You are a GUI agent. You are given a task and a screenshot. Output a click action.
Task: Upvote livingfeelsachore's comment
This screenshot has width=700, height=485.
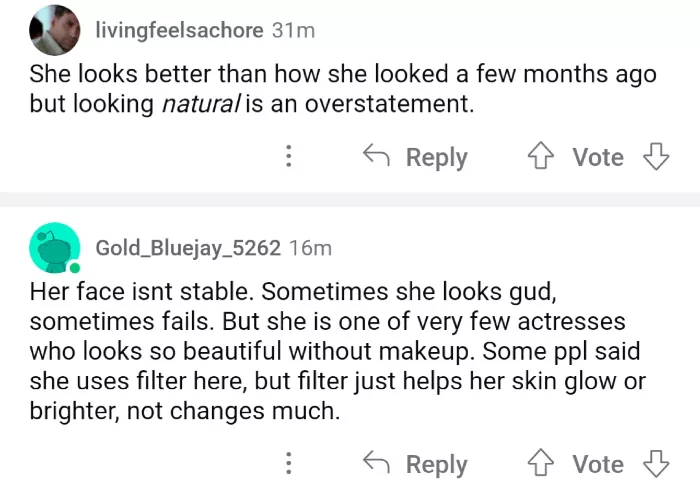[x=540, y=156]
